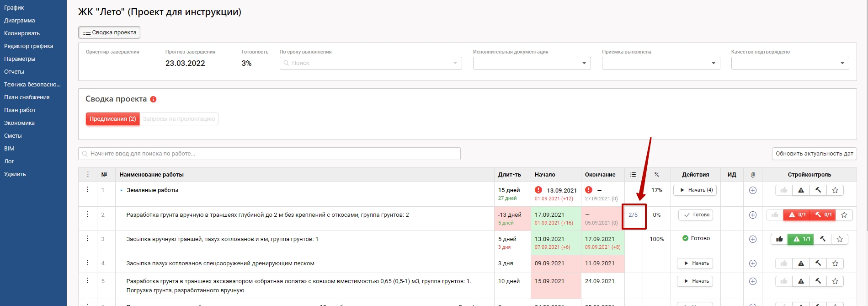Click the star icon in row 4
The width and height of the screenshot is (868, 306).
[835, 263]
